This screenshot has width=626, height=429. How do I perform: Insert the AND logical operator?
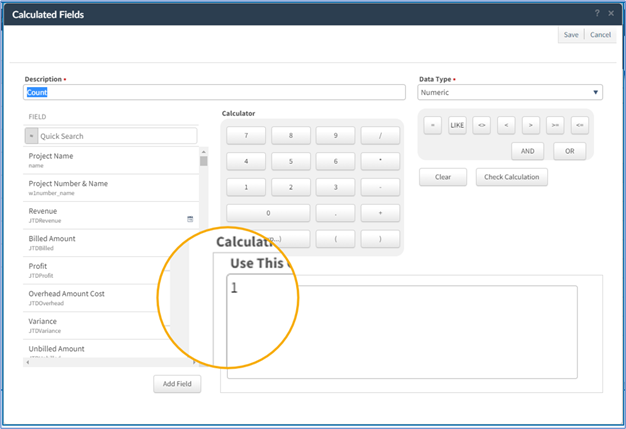point(526,151)
